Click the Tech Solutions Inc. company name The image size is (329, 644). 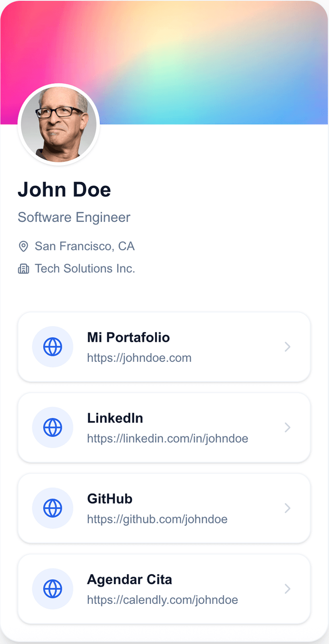pyautogui.click(x=85, y=268)
